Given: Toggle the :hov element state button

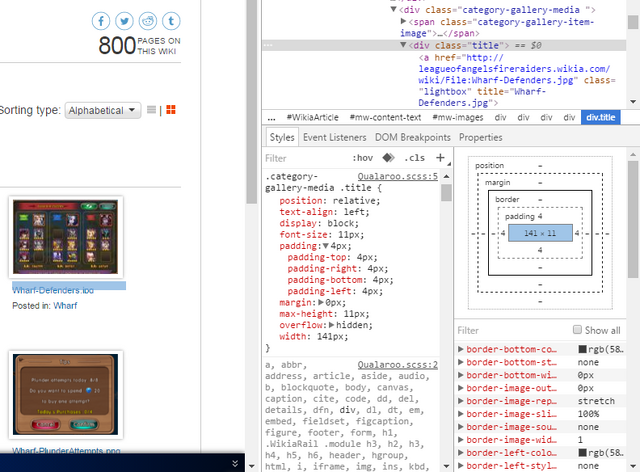Looking at the screenshot, I should 362,158.
